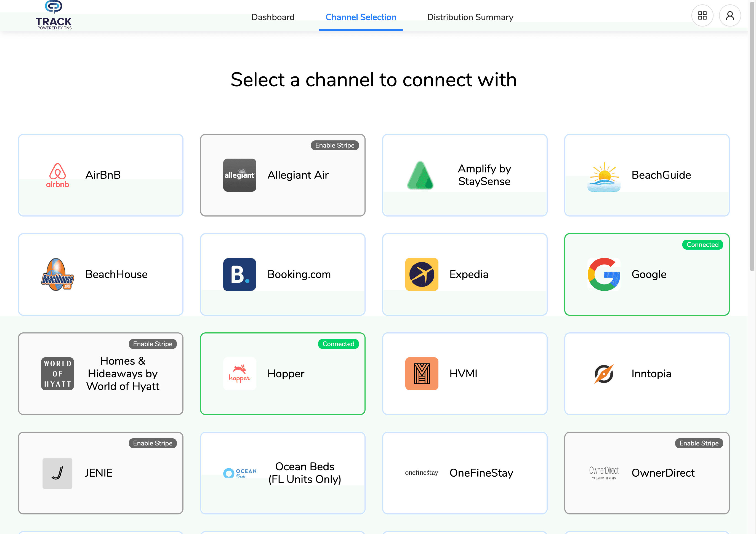Image resolution: width=756 pixels, height=534 pixels.
Task: Select the AirBnB channel name
Action: click(x=103, y=175)
